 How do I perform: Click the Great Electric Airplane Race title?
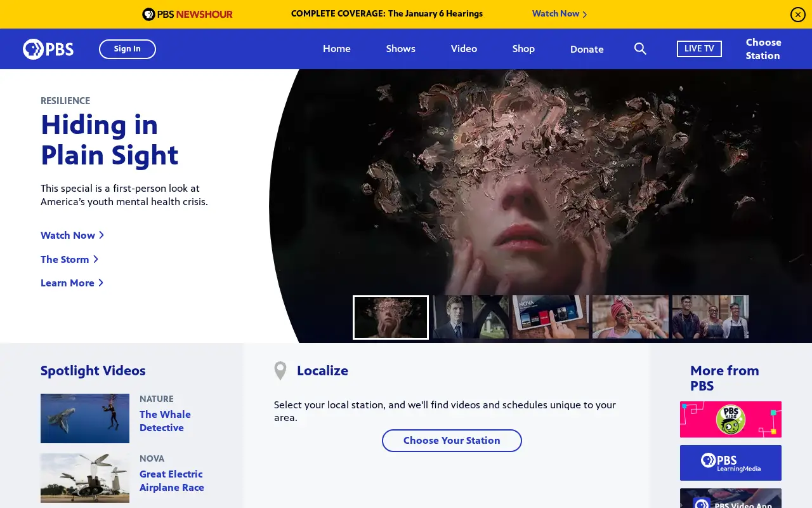[172, 481]
